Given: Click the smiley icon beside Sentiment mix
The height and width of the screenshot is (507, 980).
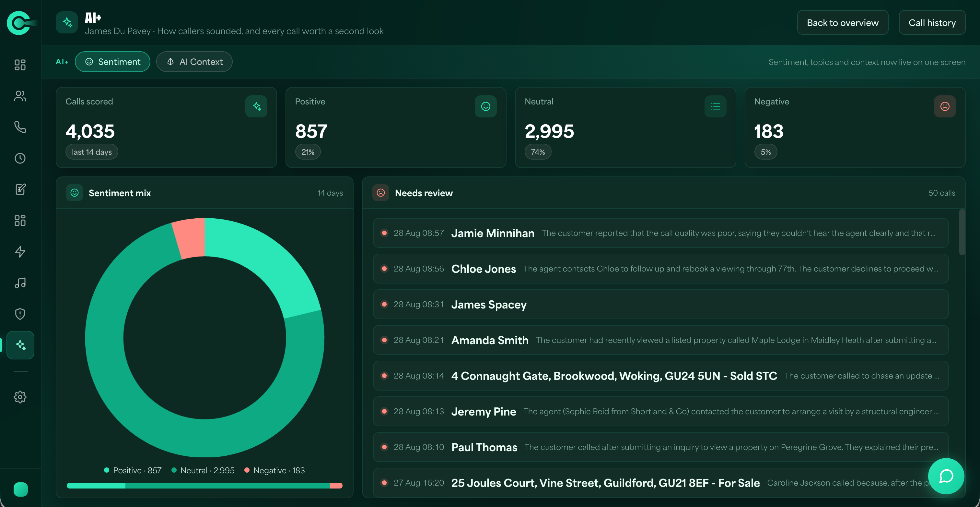Looking at the screenshot, I should [x=75, y=193].
